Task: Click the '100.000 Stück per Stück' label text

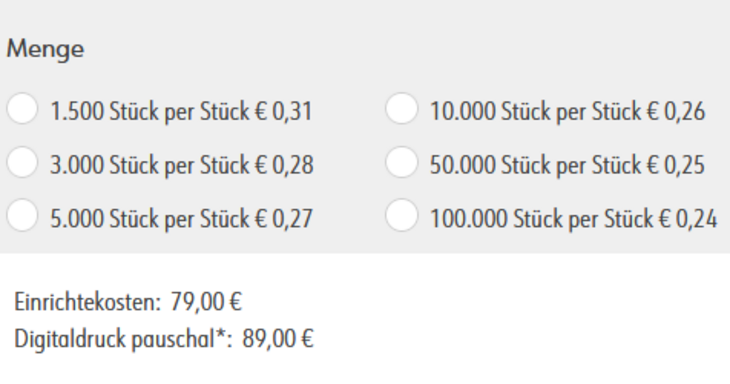Action: pos(541,219)
